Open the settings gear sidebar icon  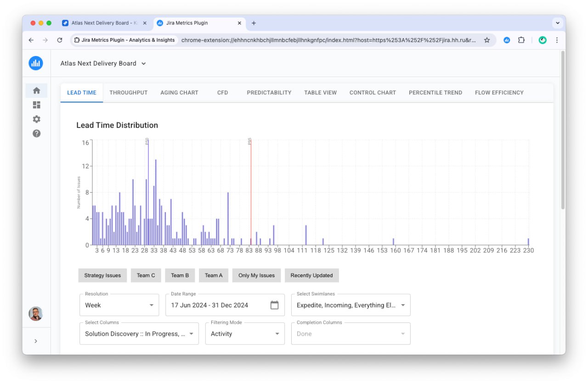pyautogui.click(x=36, y=119)
